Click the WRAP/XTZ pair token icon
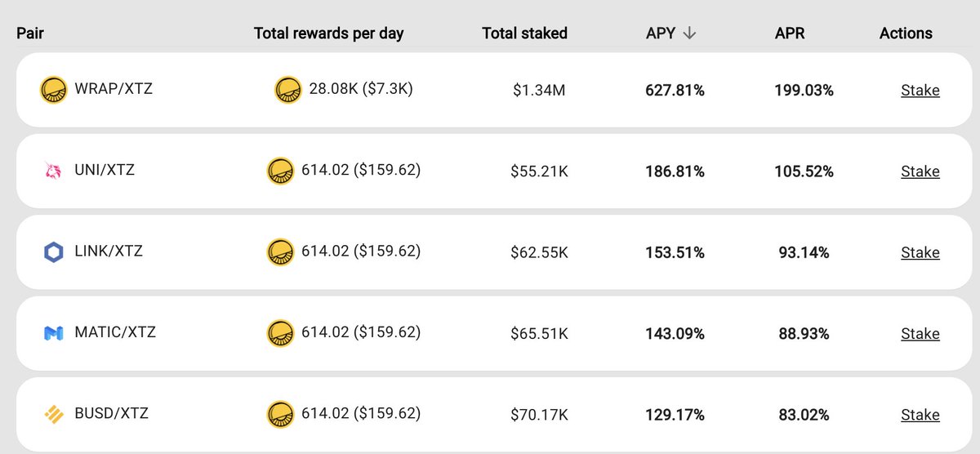The image size is (980, 454). (53, 89)
